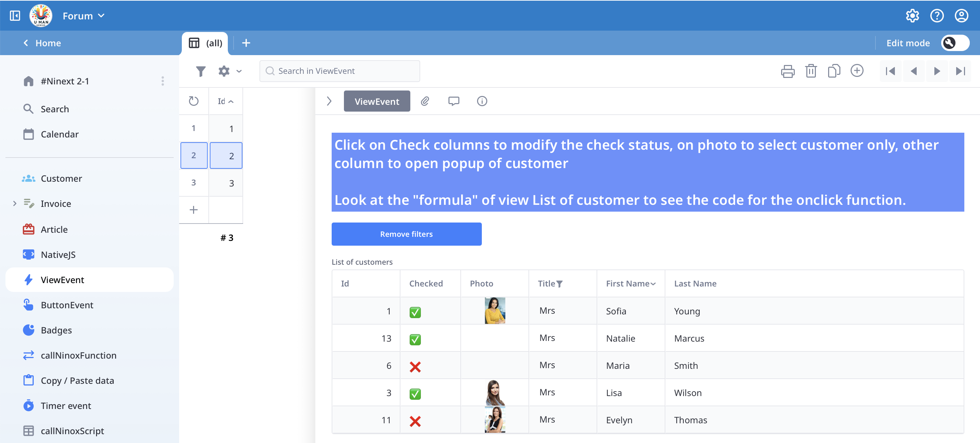Toggle checked status for Maria Smith

click(415, 366)
